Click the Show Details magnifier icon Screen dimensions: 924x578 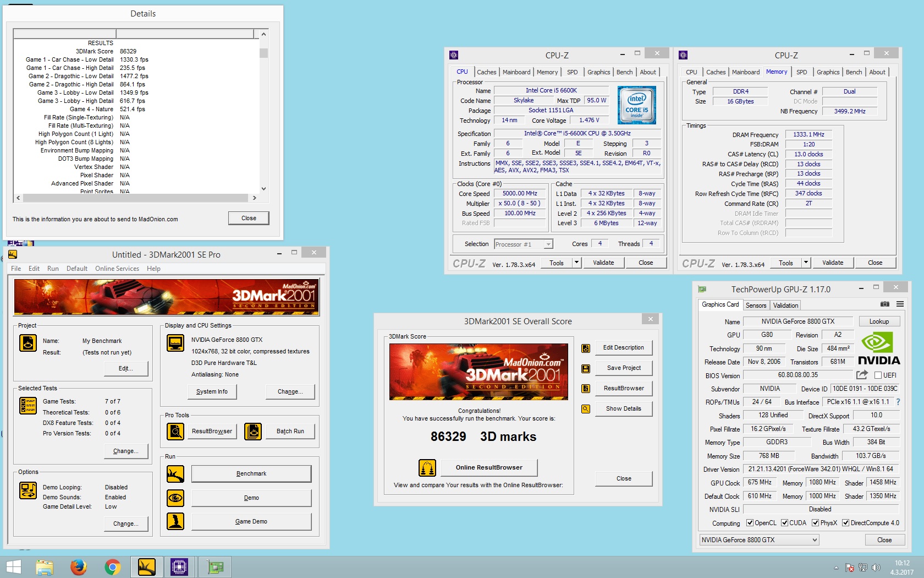(586, 409)
